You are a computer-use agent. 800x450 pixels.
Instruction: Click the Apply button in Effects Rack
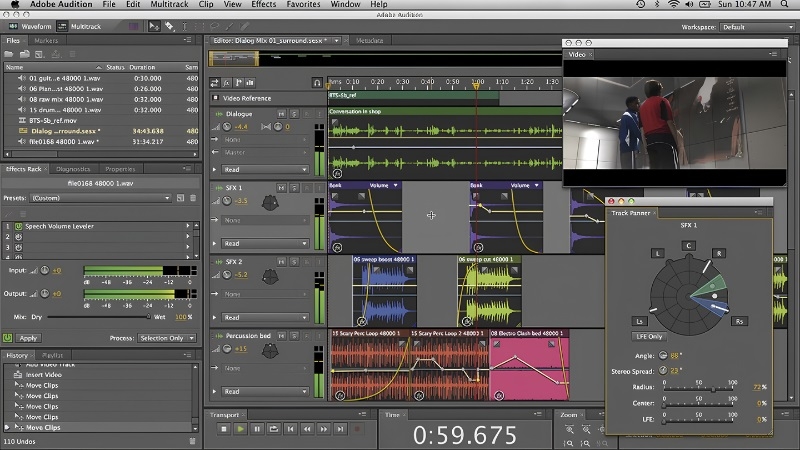pos(28,338)
